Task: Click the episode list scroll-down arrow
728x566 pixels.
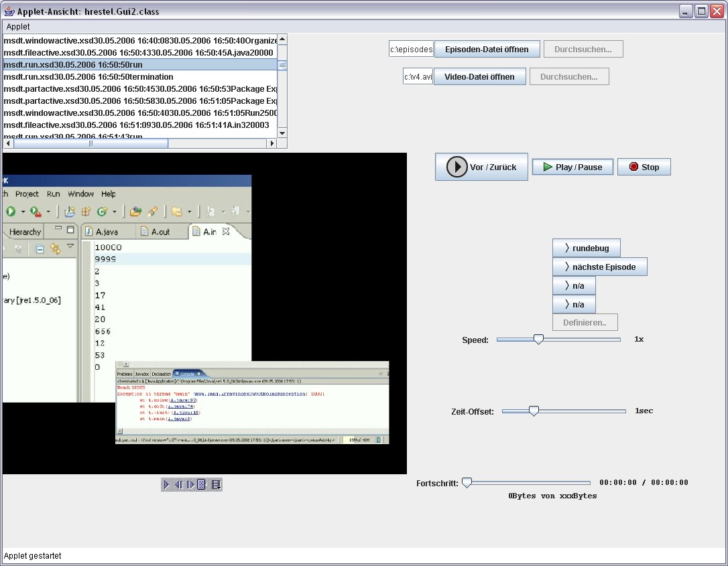Action: pos(282,133)
